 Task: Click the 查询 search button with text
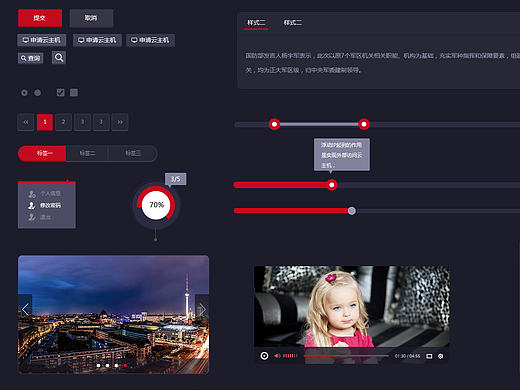click(30, 58)
